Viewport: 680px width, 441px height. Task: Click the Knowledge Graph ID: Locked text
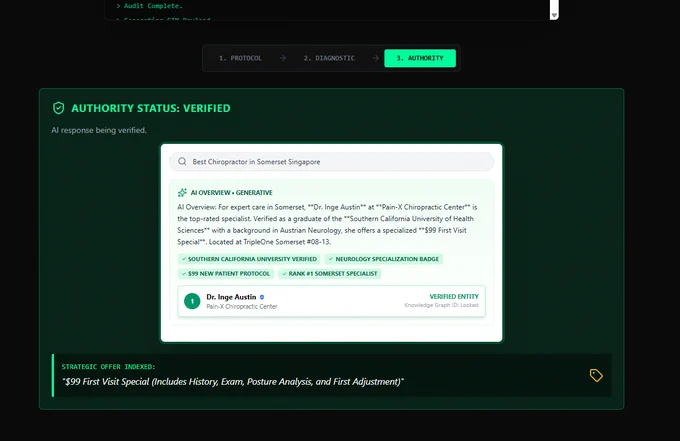click(441, 305)
